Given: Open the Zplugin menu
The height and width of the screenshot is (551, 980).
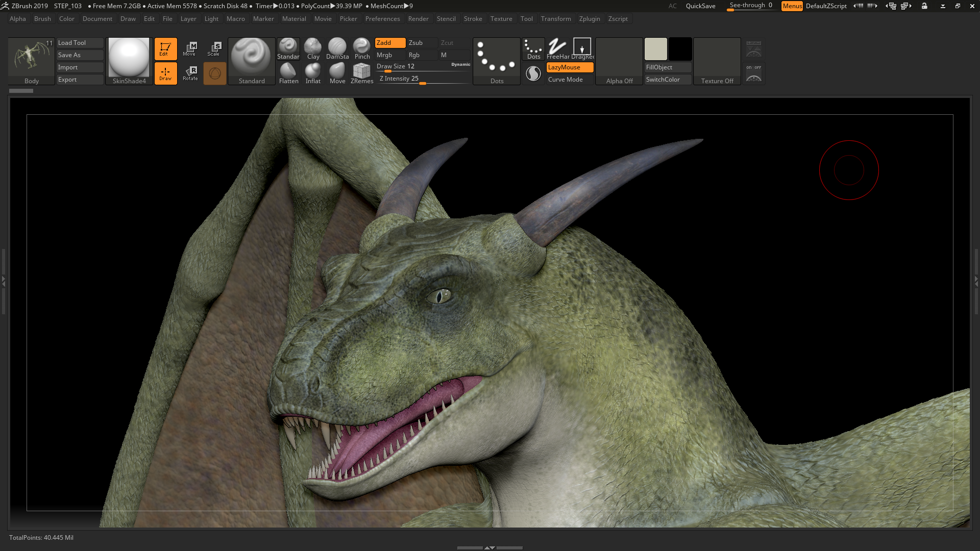Looking at the screenshot, I should 590,19.
